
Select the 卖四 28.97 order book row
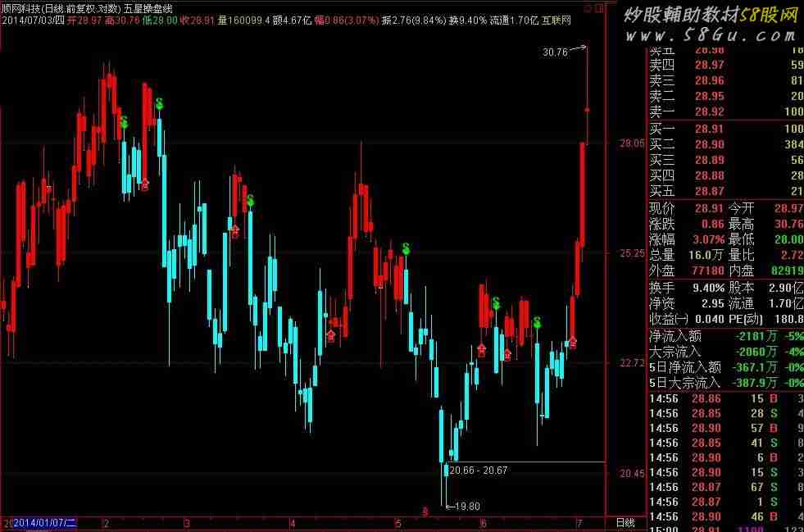725,65
